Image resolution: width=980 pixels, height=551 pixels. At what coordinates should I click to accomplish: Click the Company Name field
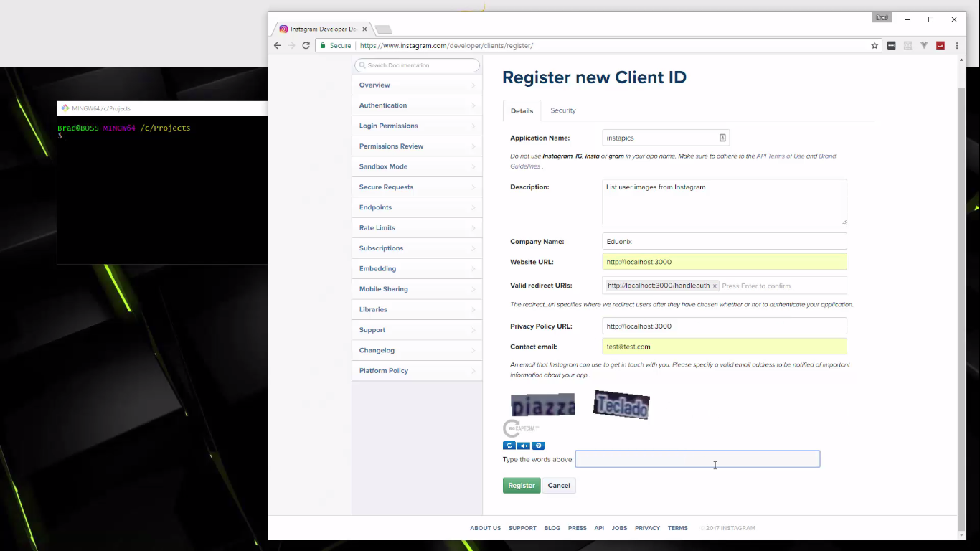pyautogui.click(x=725, y=241)
